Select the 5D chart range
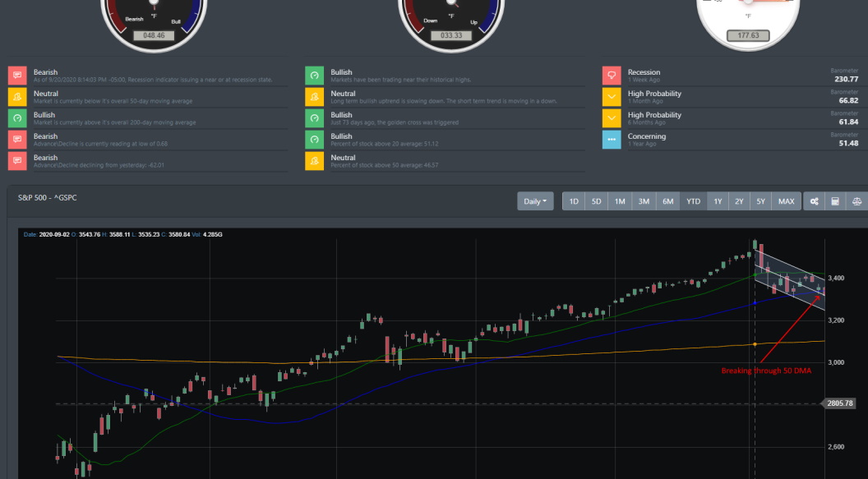This screenshot has width=868, height=479. point(596,201)
